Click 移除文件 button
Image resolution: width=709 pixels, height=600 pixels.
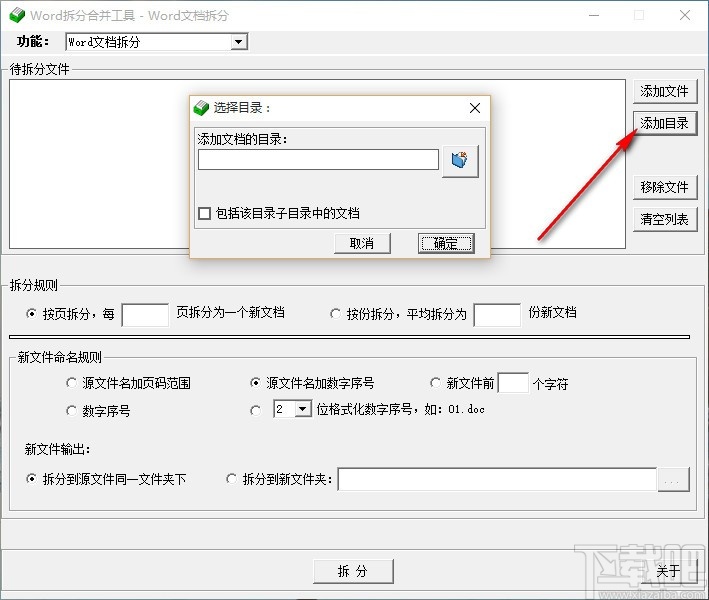pos(665,187)
